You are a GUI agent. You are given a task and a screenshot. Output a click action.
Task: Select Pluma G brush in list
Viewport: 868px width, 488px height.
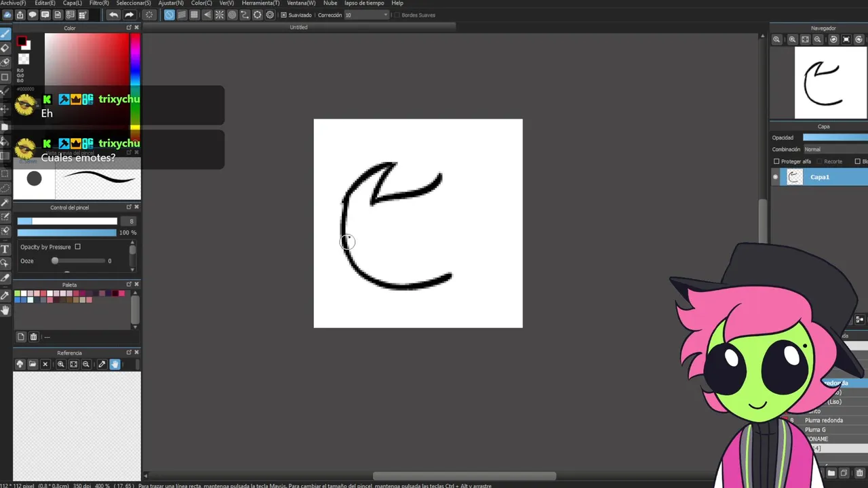pyautogui.click(x=815, y=430)
